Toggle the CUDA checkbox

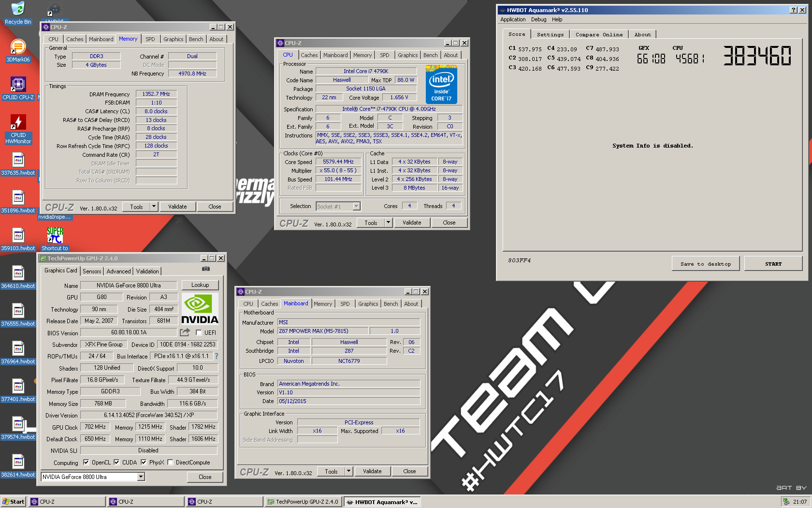[116, 463]
